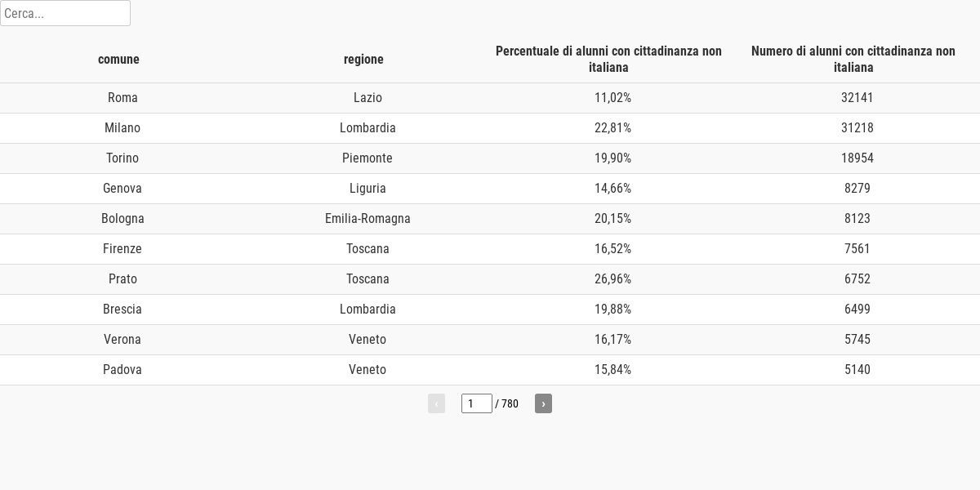Click the Lazio region cell
Screen dimensions: 980x490
click(367, 98)
